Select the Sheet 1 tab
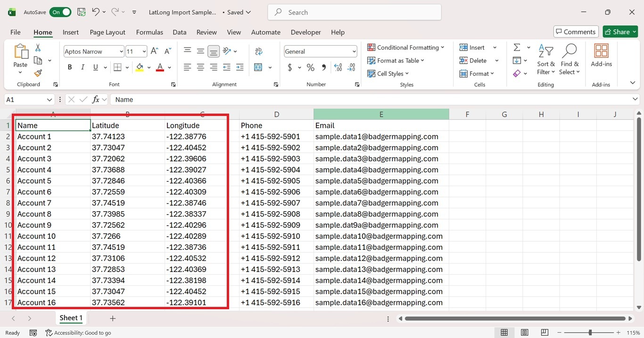This screenshot has width=644, height=338. click(x=71, y=318)
